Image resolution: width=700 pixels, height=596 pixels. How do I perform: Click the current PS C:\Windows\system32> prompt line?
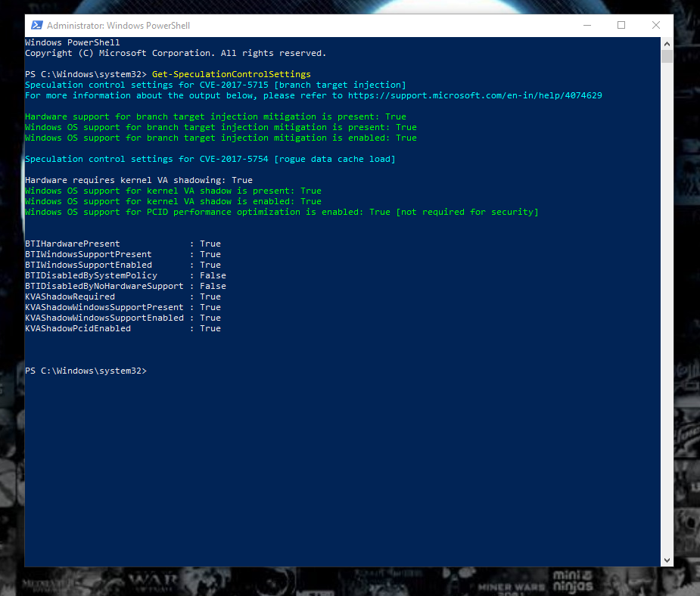86,371
